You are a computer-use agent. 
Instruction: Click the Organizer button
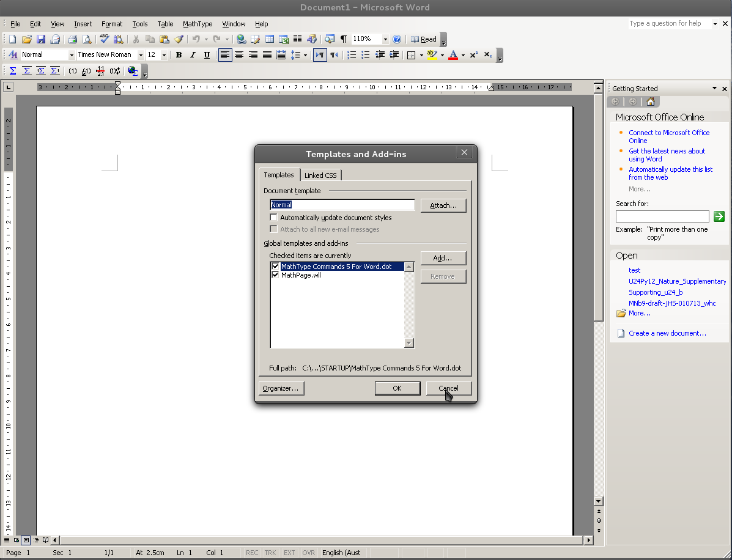pyautogui.click(x=281, y=388)
